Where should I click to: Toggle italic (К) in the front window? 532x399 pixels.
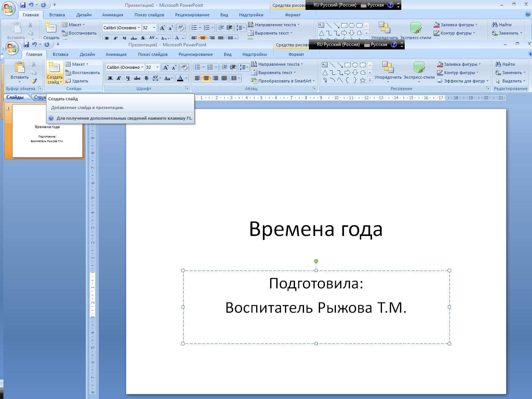[119, 78]
